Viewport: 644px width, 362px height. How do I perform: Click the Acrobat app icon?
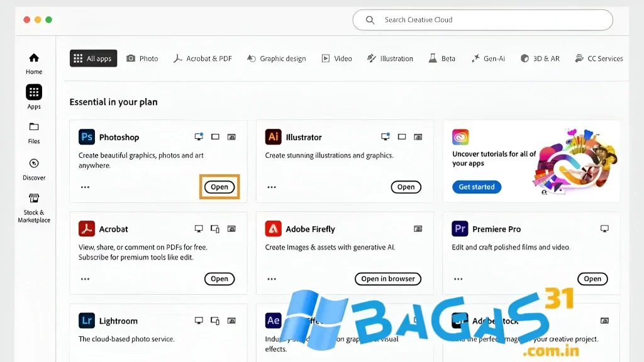(x=87, y=229)
